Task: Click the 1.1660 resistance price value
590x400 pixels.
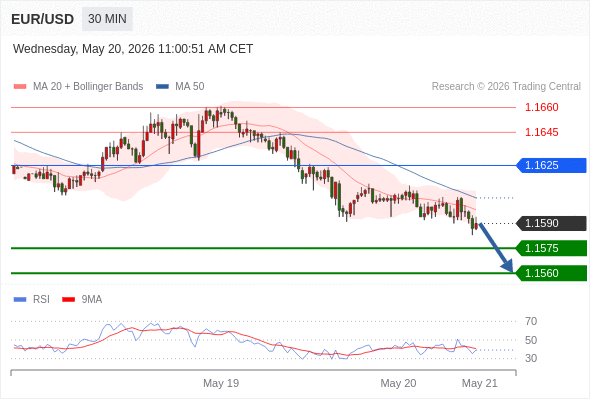Action: click(x=541, y=107)
